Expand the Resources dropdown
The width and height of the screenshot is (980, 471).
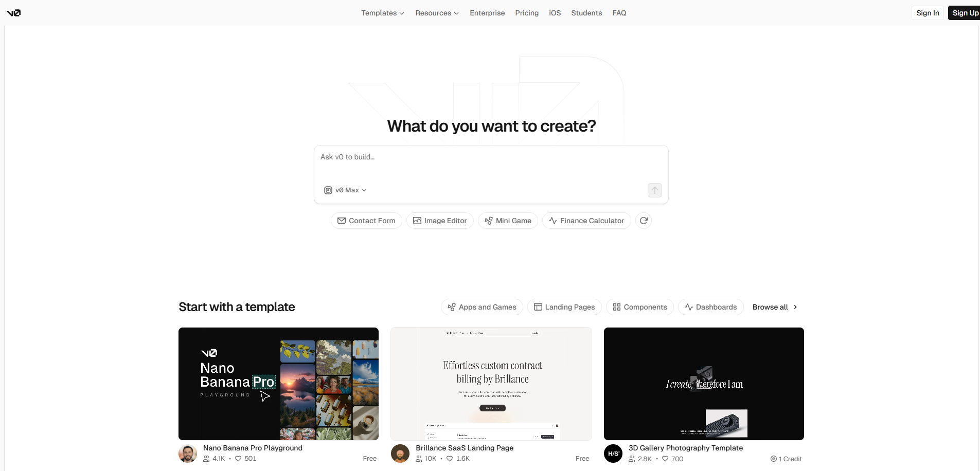tap(437, 13)
